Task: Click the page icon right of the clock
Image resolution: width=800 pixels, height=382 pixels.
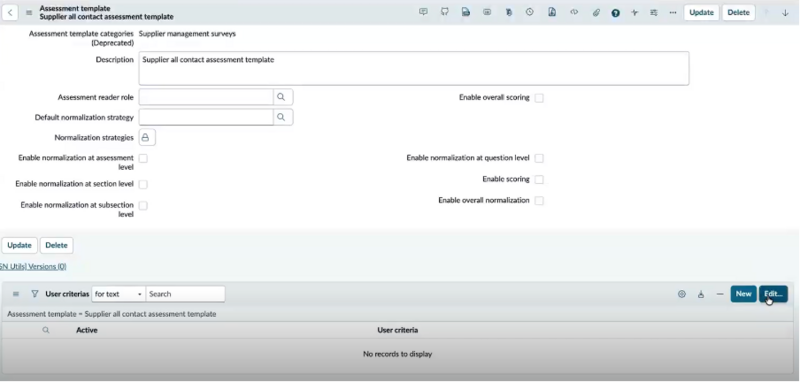Action: tap(552, 12)
